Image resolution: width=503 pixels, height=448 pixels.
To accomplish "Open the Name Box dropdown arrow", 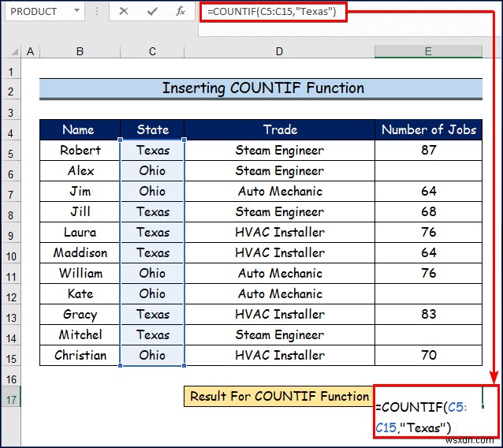I will (x=76, y=11).
